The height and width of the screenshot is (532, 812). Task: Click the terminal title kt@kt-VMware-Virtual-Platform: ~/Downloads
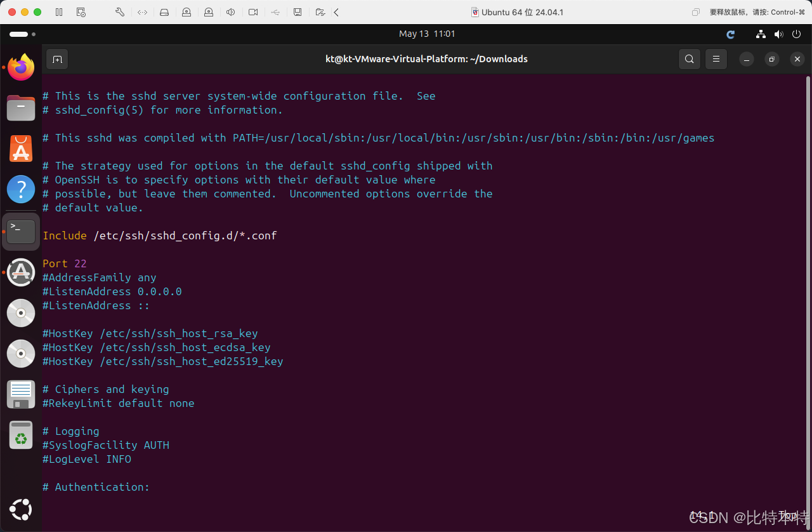pyautogui.click(x=426, y=59)
